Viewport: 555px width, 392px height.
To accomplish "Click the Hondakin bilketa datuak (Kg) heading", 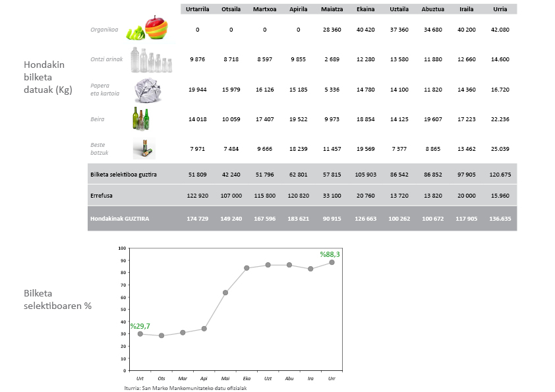I will click(48, 77).
